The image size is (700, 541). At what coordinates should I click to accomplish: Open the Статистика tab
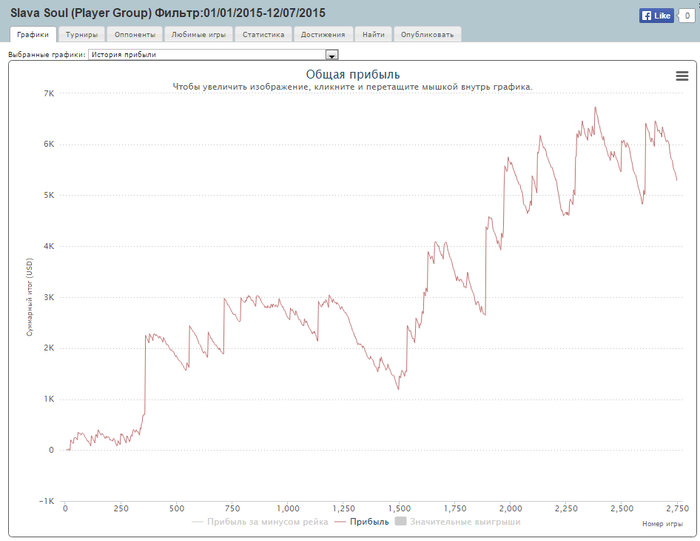click(263, 34)
